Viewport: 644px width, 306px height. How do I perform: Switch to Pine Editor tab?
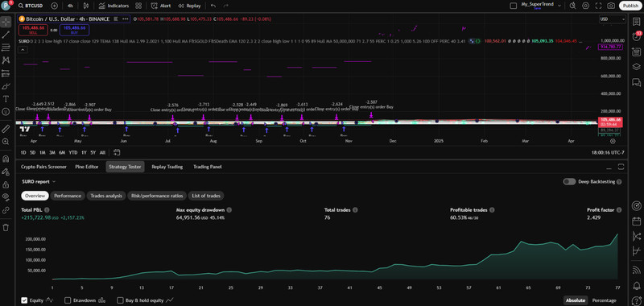tap(87, 167)
